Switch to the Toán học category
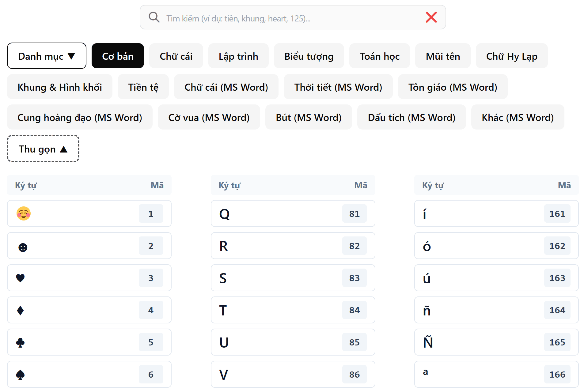The width and height of the screenshot is (588, 392). pos(379,56)
